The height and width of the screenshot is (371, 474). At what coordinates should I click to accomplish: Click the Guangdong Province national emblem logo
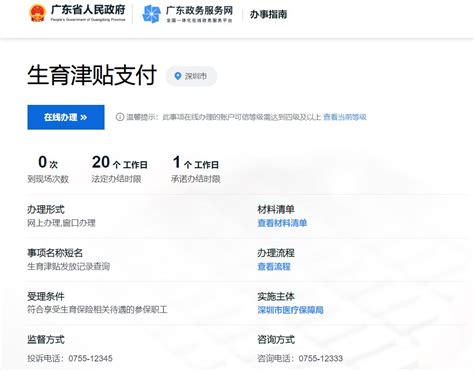point(37,13)
